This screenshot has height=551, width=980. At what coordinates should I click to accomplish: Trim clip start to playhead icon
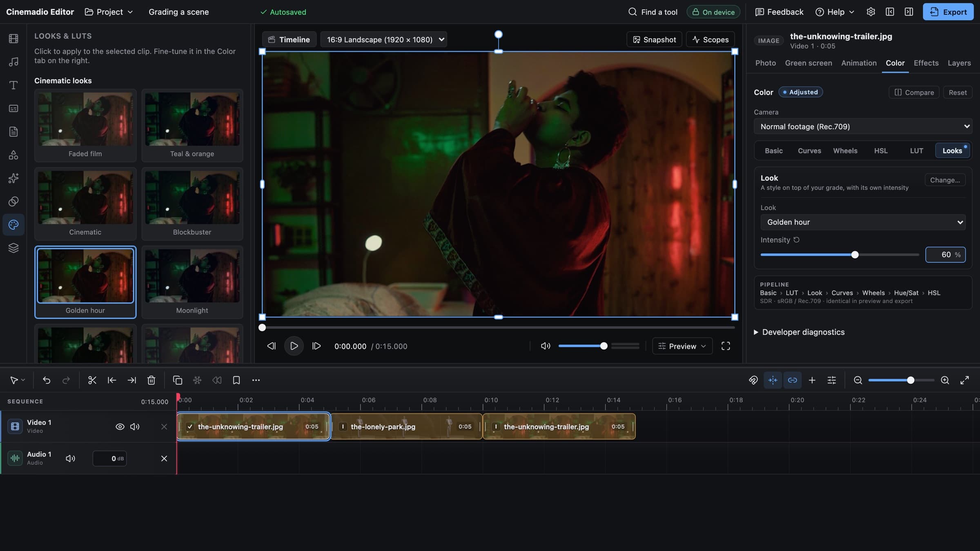click(x=112, y=380)
